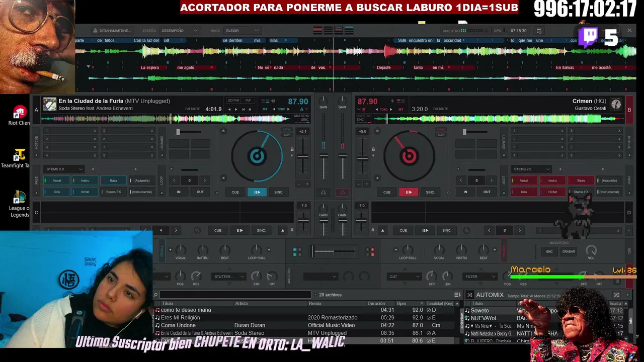Open the DESEMPEÑO layout dropdown
Image resolution: width=644 pixels, height=362 pixels.
180,31
